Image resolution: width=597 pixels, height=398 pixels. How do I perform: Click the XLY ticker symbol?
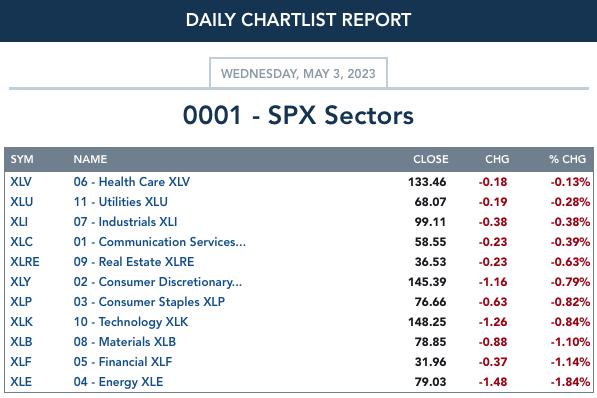coord(21,282)
